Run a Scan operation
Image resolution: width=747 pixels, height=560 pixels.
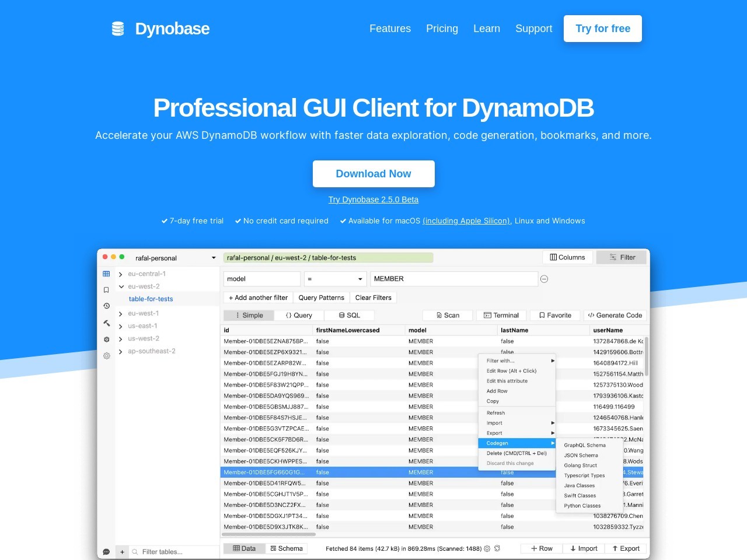448,315
